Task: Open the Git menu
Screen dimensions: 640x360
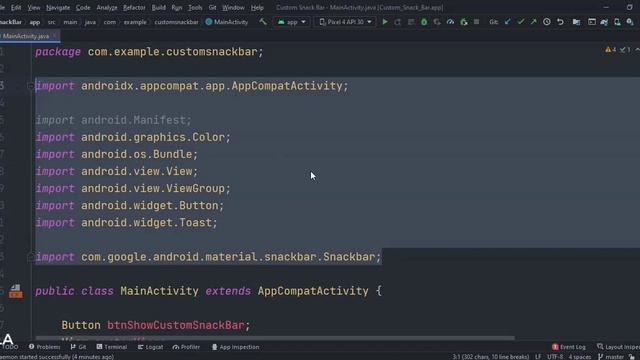Action: coord(212,7)
